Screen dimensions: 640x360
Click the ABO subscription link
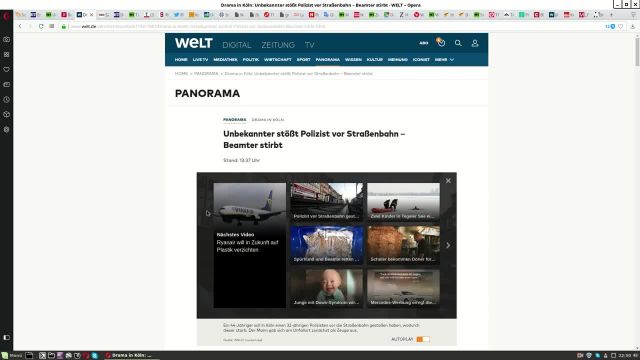(424, 43)
